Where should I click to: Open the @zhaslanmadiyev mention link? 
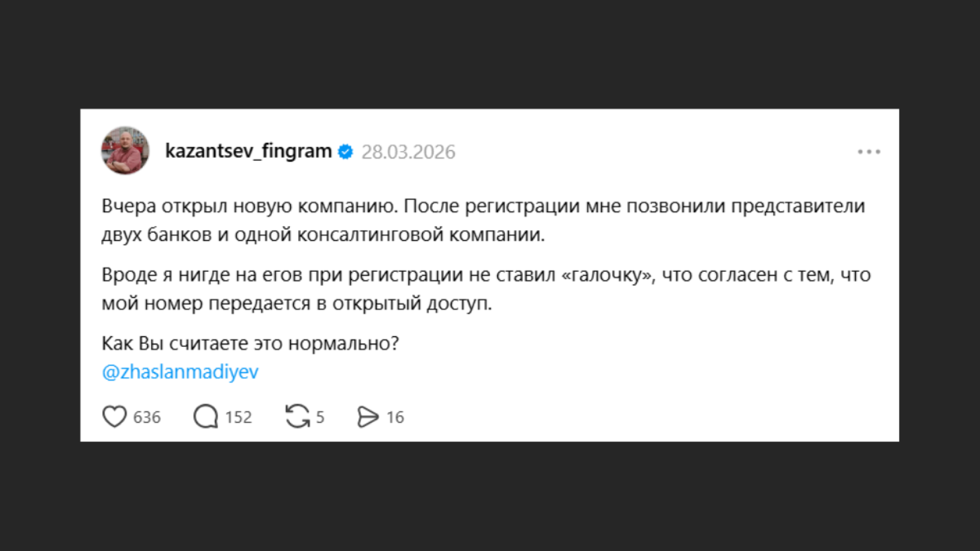[x=180, y=372]
